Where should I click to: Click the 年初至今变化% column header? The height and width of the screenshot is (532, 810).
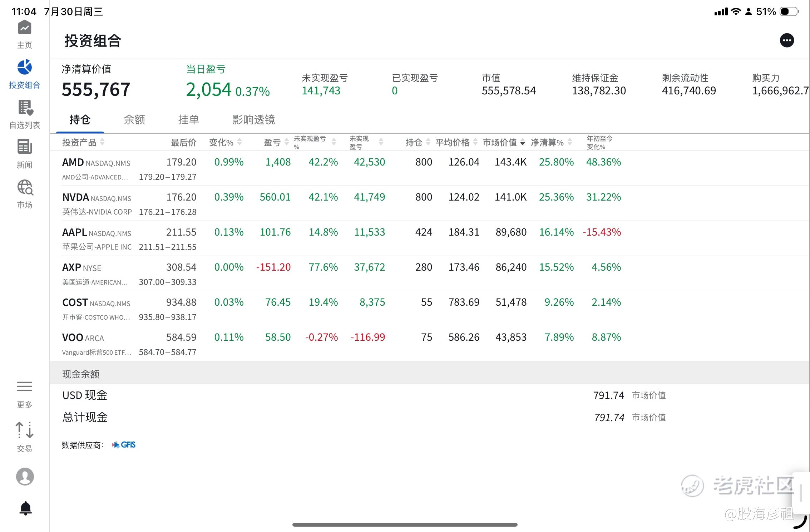[599, 142]
